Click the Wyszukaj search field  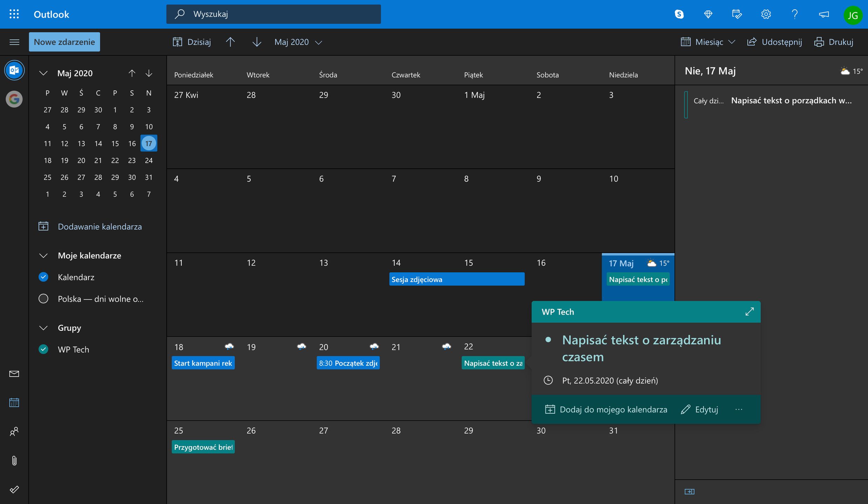point(273,14)
